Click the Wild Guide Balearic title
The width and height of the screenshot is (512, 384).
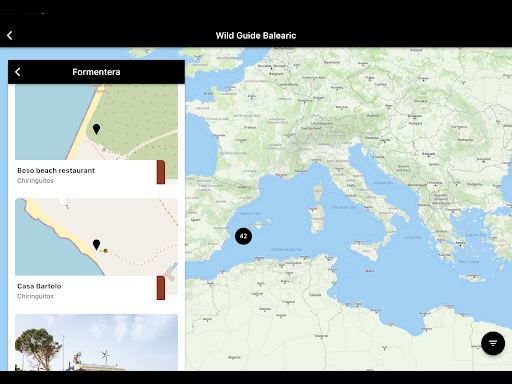256,35
